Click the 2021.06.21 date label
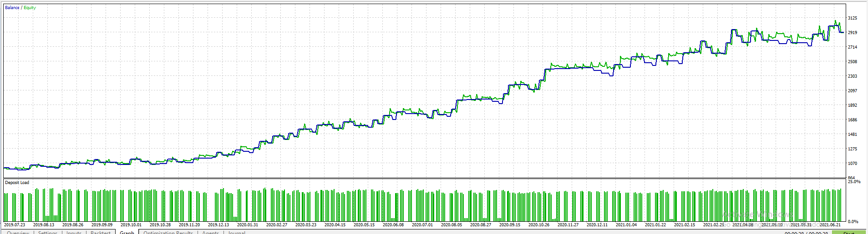868x234 pixels. (x=830, y=225)
